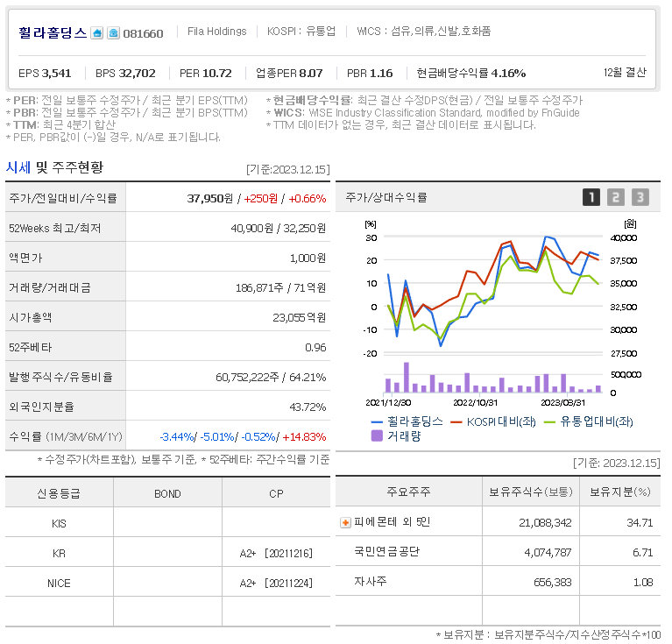Click the 주가/상대수익률 chart header

click(386, 197)
